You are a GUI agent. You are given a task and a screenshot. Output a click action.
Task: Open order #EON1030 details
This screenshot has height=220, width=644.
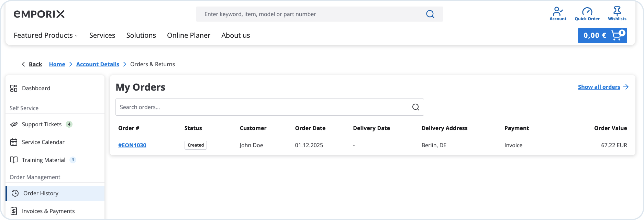coord(132,145)
